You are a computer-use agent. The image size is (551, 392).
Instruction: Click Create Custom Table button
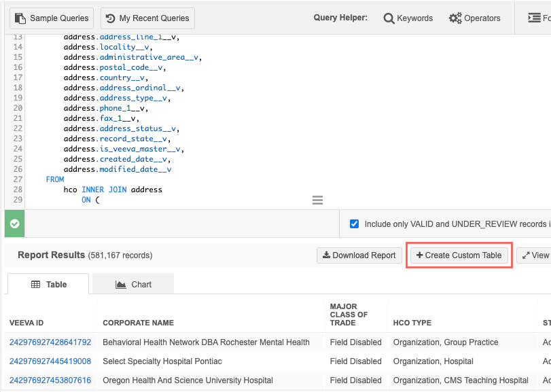pos(459,255)
